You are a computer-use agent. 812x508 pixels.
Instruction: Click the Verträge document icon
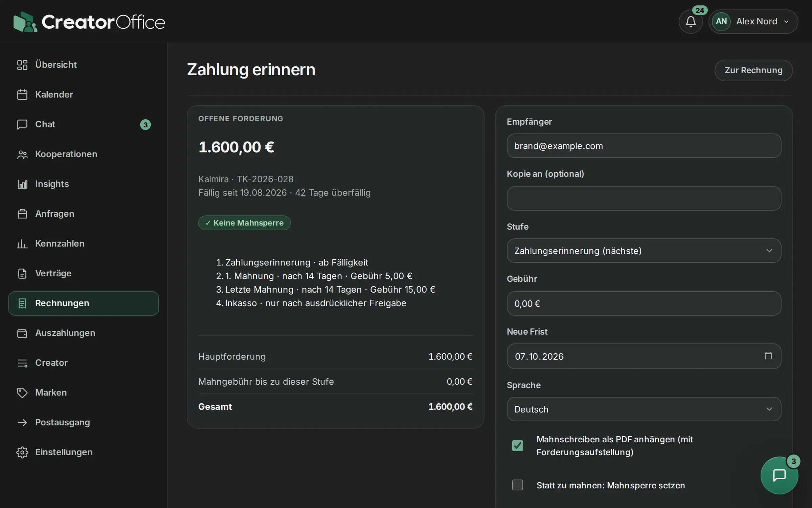click(x=22, y=273)
